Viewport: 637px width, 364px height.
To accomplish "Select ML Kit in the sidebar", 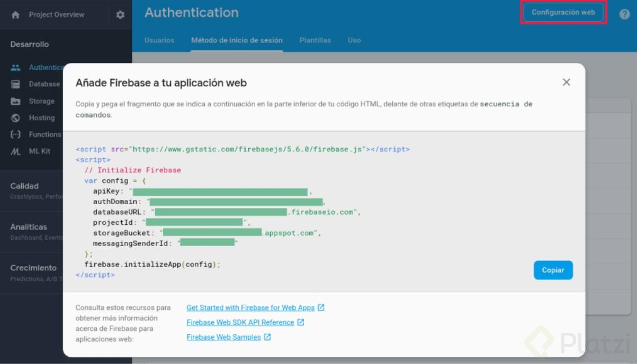I will pos(39,151).
